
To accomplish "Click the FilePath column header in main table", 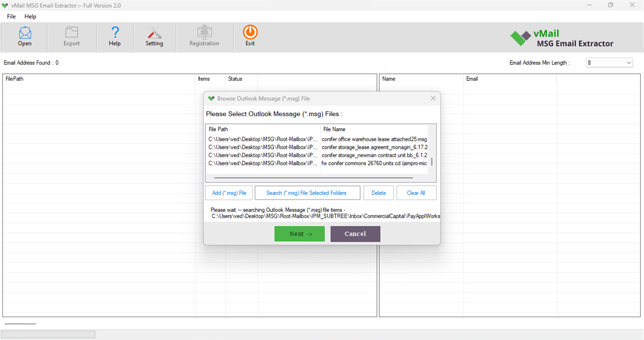I will pos(99,79).
